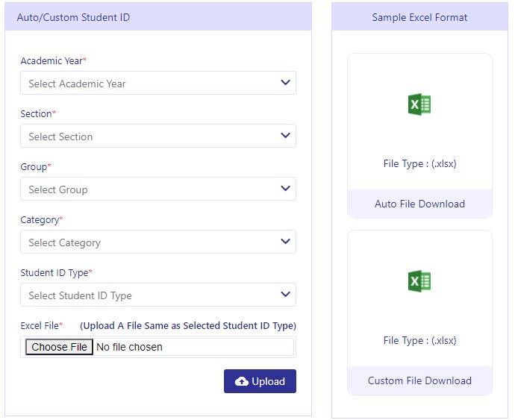Download the Custom File sample
The image size is (518, 420).
point(419,380)
